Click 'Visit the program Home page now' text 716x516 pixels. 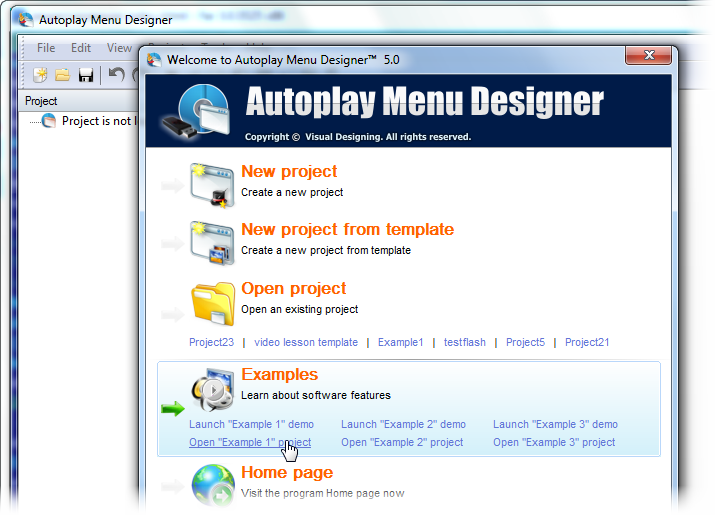322,493
